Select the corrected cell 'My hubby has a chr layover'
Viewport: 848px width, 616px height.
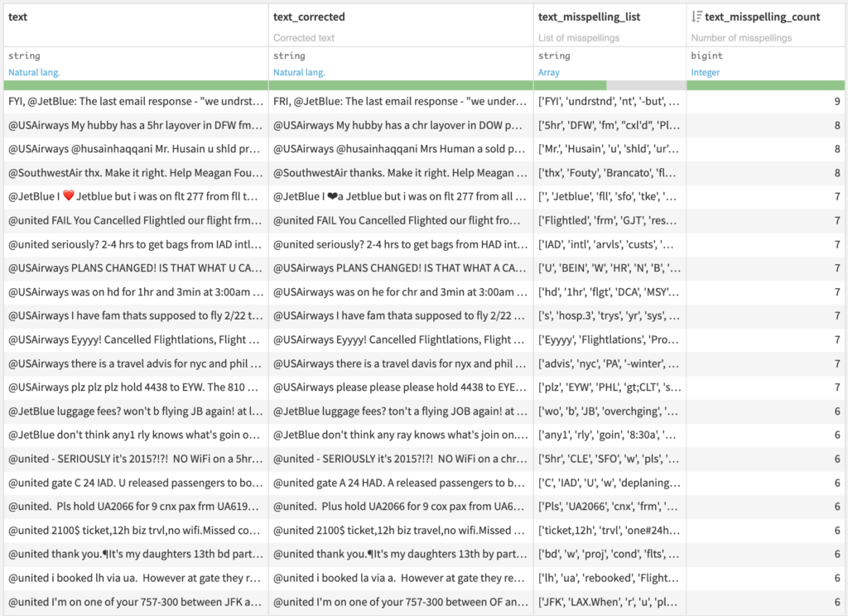tap(401, 126)
